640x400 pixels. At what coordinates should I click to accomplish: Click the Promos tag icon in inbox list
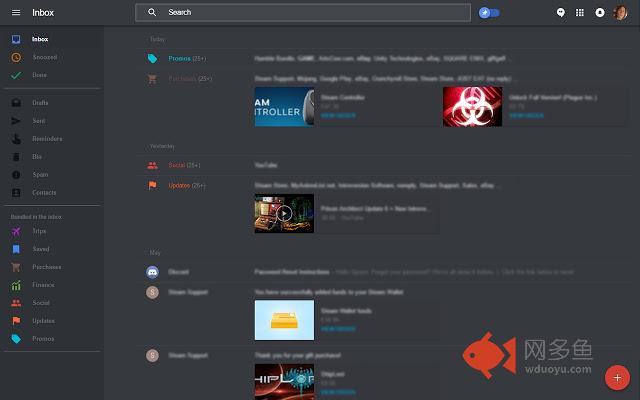click(152, 58)
